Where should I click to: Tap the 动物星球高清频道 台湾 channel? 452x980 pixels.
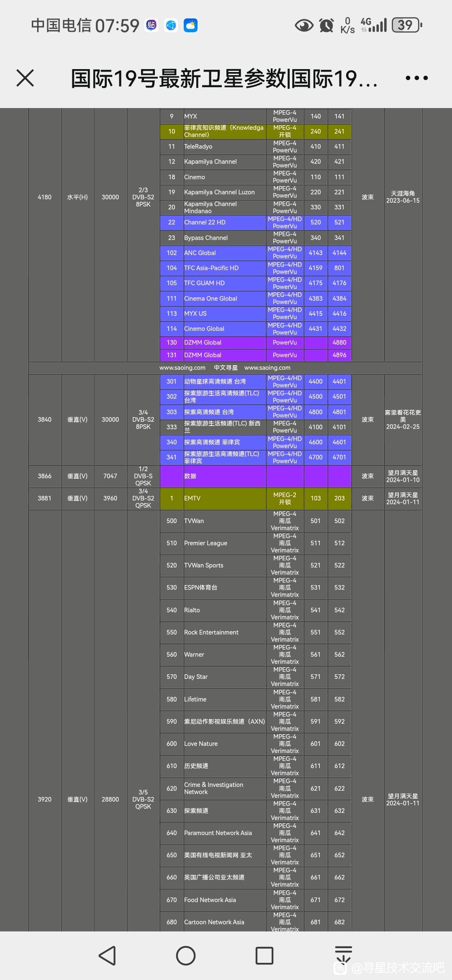(215, 382)
